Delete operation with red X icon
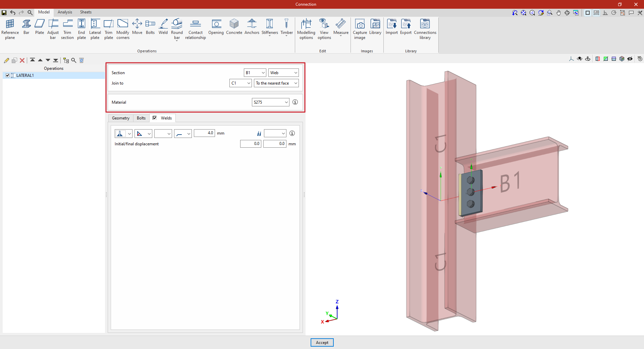 coord(22,60)
